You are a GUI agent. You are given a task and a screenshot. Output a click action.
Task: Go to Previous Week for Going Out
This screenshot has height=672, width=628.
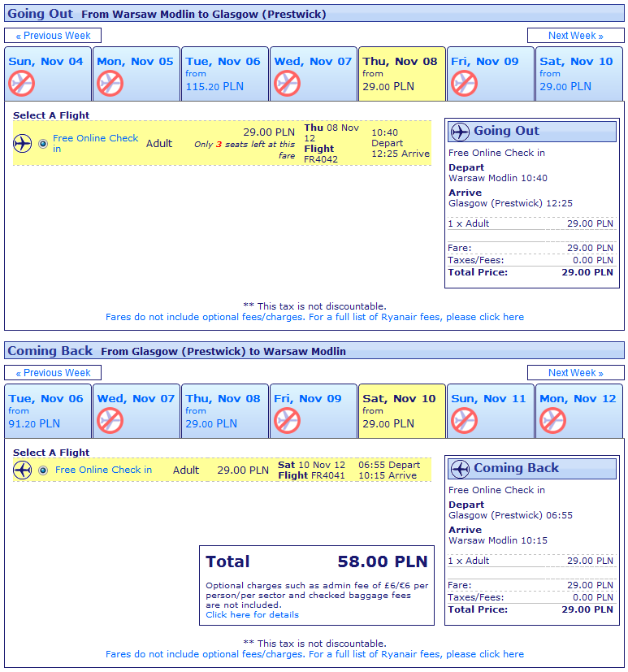pyautogui.click(x=53, y=36)
